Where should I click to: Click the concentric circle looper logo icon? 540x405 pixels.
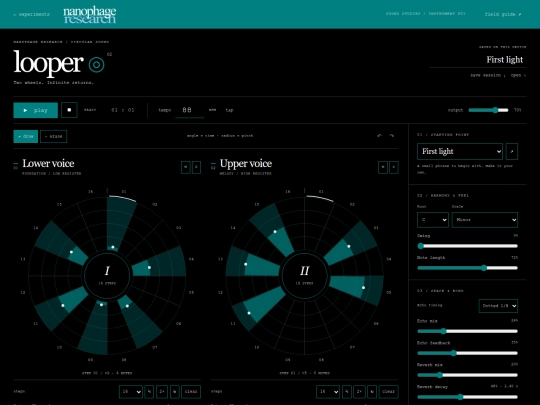tap(96, 64)
